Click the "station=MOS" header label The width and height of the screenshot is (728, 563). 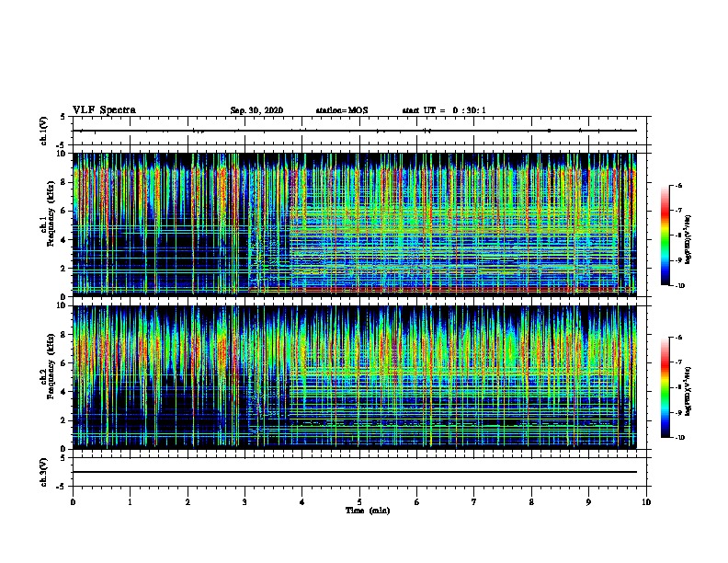click(x=342, y=110)
